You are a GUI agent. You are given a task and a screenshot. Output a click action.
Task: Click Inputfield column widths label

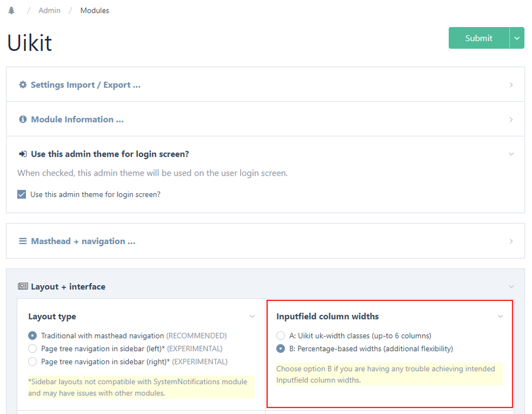coord(327,317)
